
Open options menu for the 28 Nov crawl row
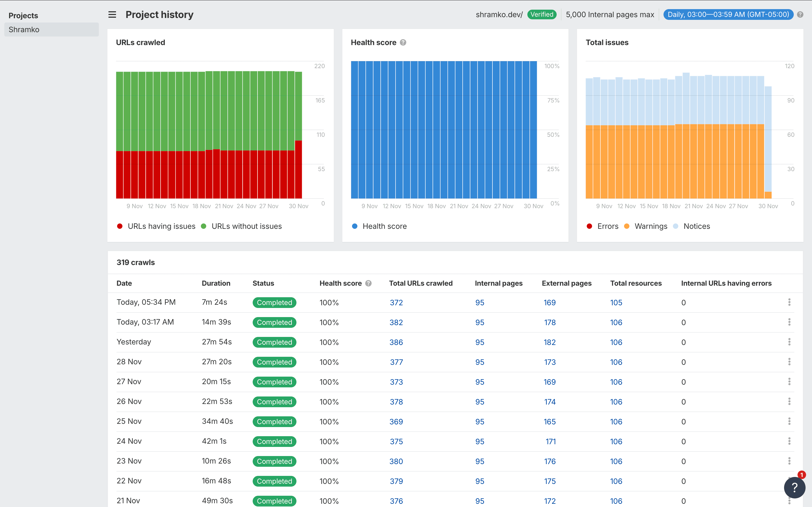click(x=789, y=362)
